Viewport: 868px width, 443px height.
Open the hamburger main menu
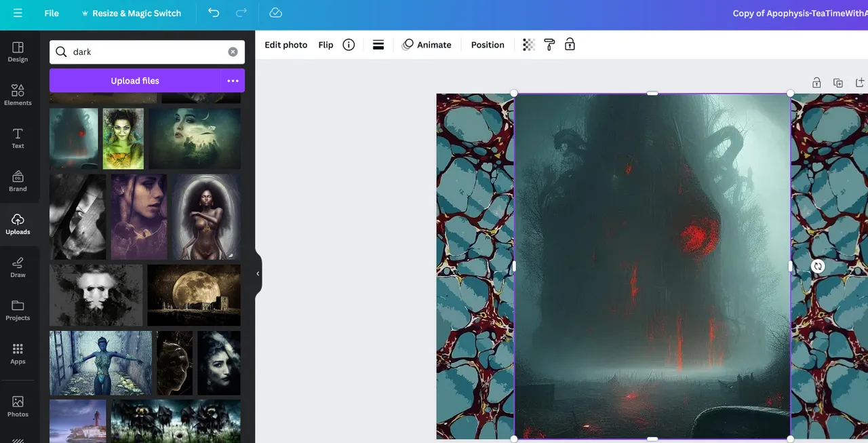(18, 13)
